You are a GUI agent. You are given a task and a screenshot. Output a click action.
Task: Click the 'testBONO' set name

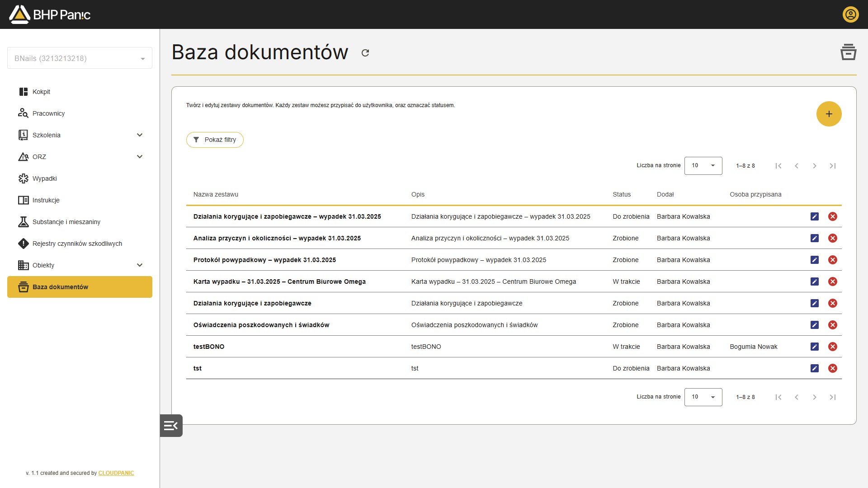click(x=209, y=347)
